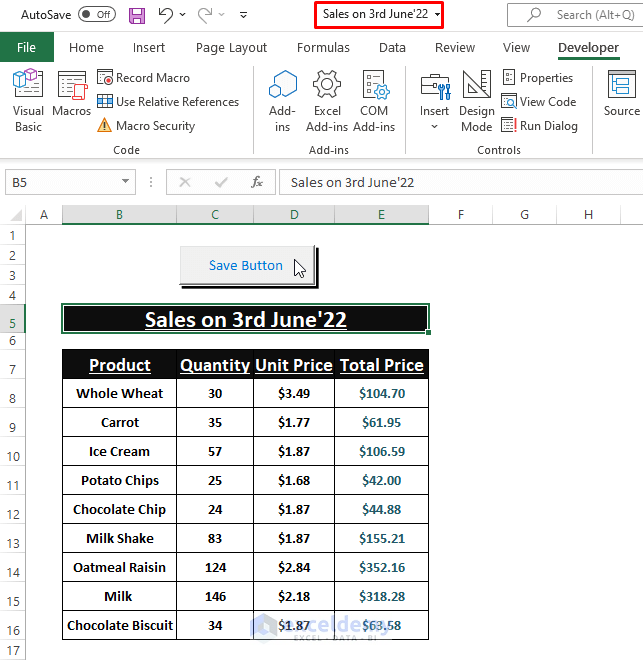Select the Potato Chips cell

pyautogui.click(x=120, y=480)
